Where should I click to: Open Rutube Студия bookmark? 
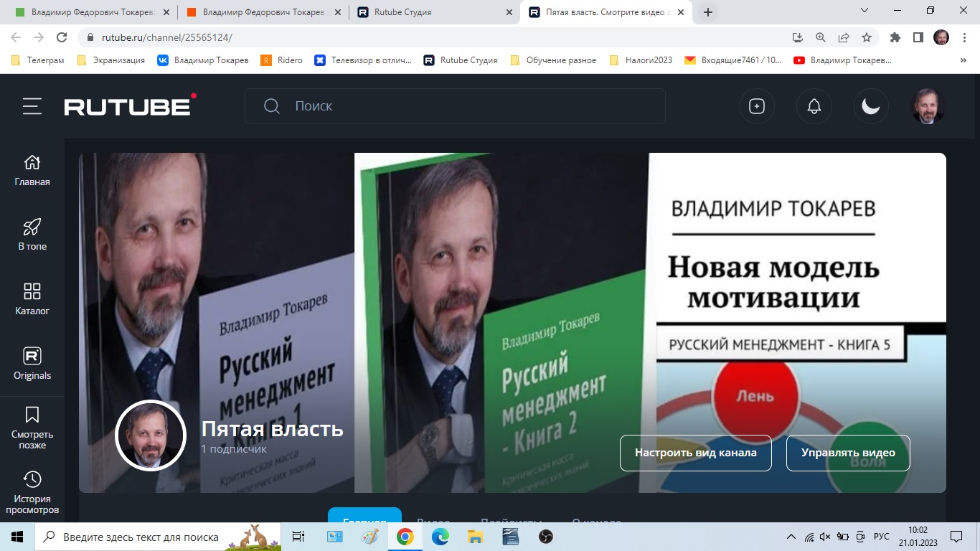[461, 60]
